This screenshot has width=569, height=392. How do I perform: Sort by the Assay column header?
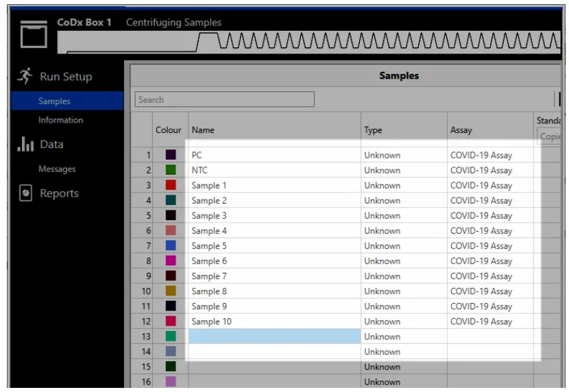[x=490, y=130]
